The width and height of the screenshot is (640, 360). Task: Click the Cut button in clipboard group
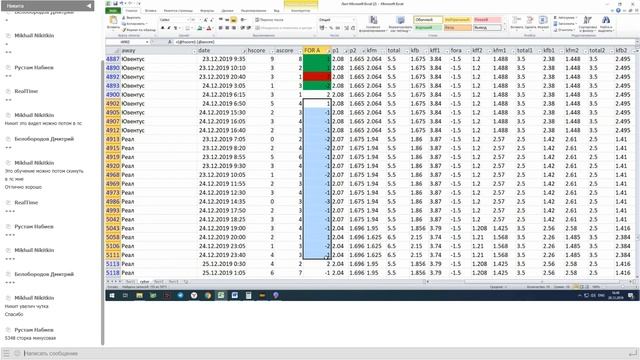pyautogui.click(x=131, y=18)
